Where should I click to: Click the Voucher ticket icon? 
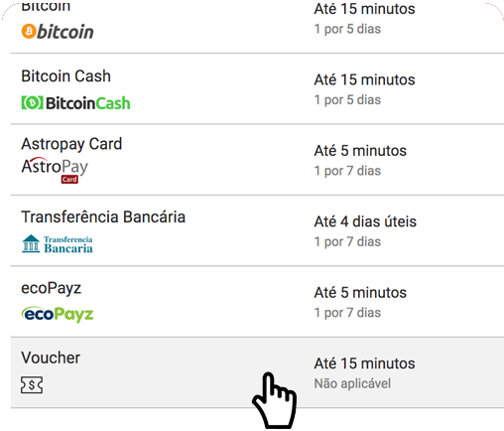click(32, 384)
